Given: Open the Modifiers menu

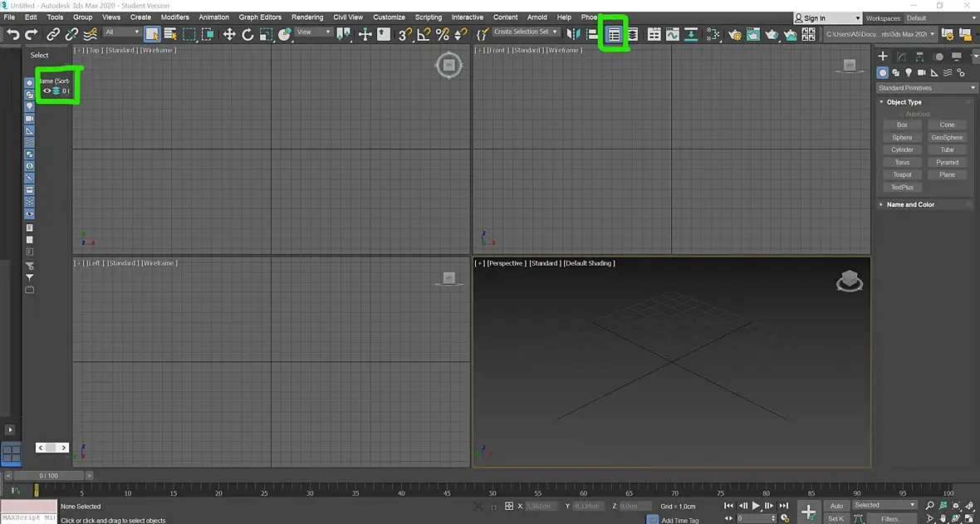Looking at the screenshot, I should coord(174,17).
